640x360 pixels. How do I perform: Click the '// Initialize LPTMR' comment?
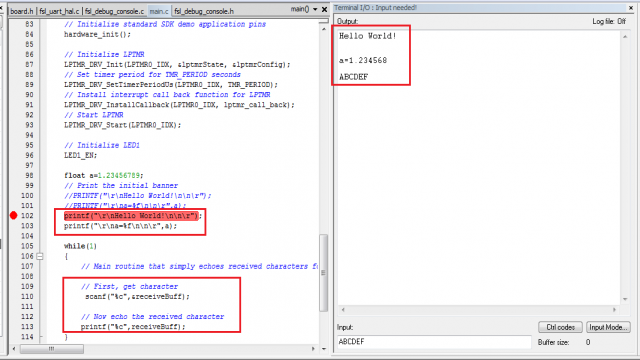tap(104, 54)
